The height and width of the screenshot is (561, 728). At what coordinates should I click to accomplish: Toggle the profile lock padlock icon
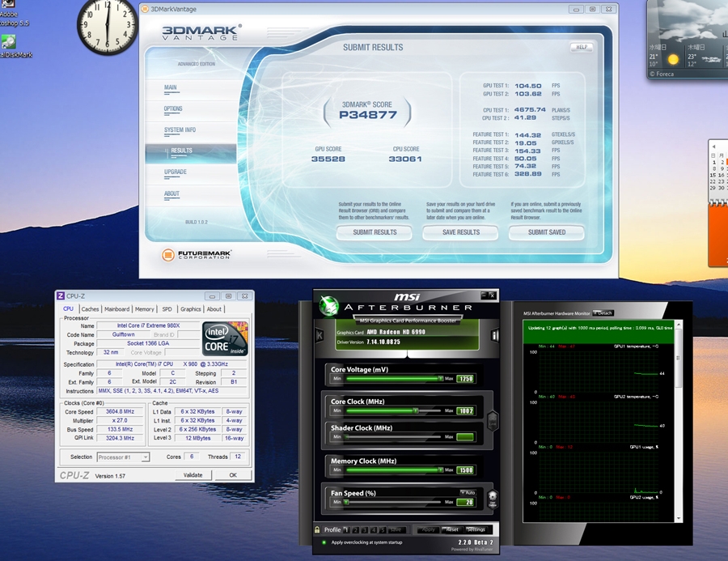tap(317, 529)
